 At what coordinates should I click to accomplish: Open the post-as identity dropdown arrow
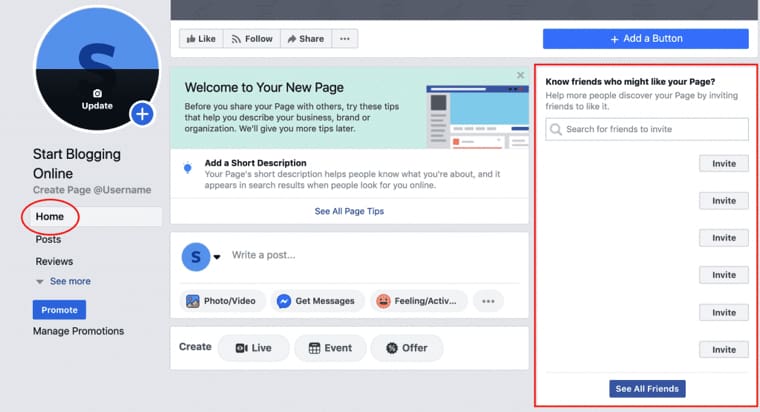tap(217, 257)
